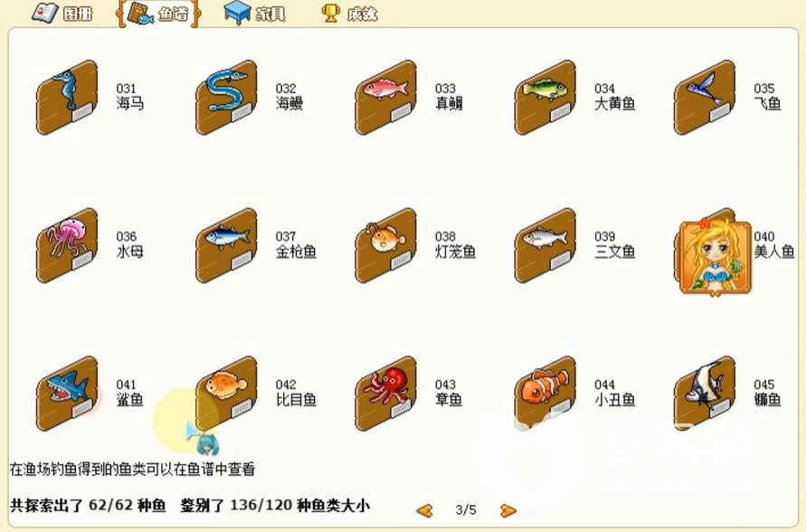Click the lantern fish (灯笼鱼) icon
Screen dimensions: 806x532
385,246
